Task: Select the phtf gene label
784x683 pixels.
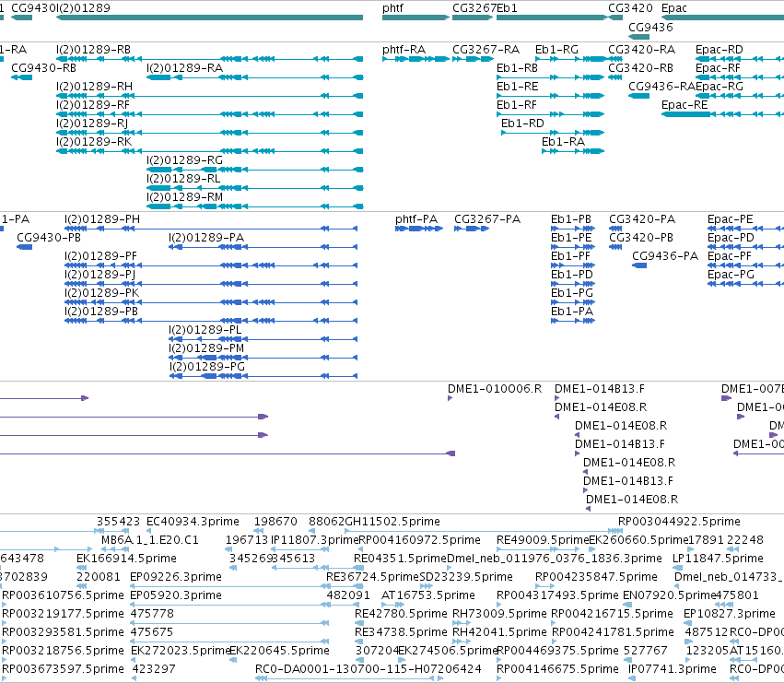Action: [x=392, y=8]
